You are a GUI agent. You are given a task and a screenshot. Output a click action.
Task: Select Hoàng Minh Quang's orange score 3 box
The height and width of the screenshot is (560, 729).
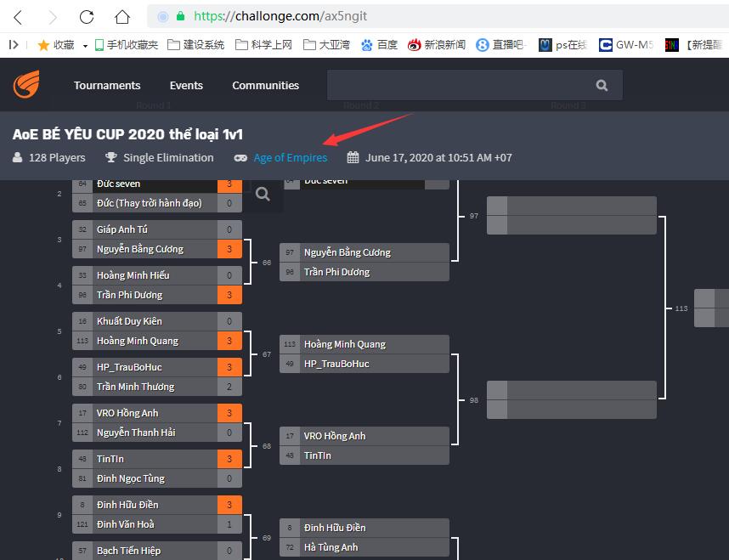(229, 341)
